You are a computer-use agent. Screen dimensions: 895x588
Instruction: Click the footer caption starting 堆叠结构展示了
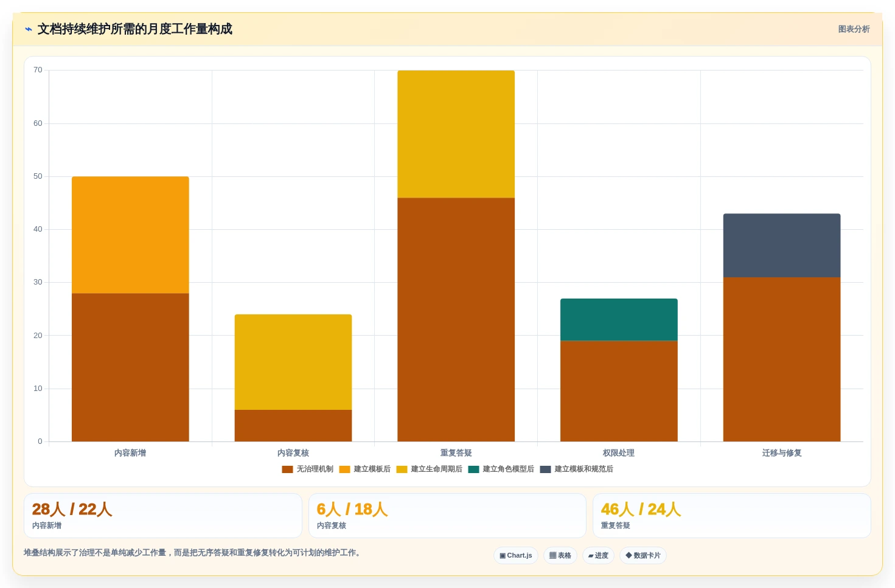point(192,553)
